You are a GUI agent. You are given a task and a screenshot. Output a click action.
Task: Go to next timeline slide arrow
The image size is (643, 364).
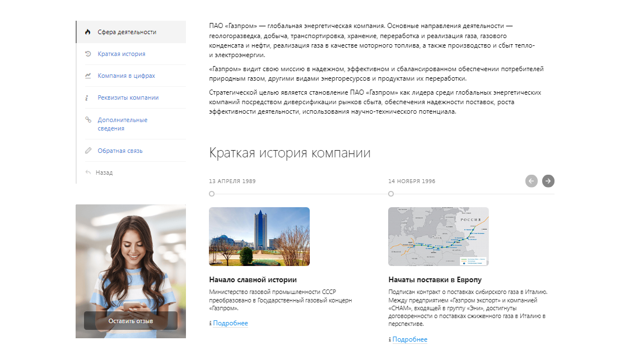pyautogui.click(x=548, y=181)
